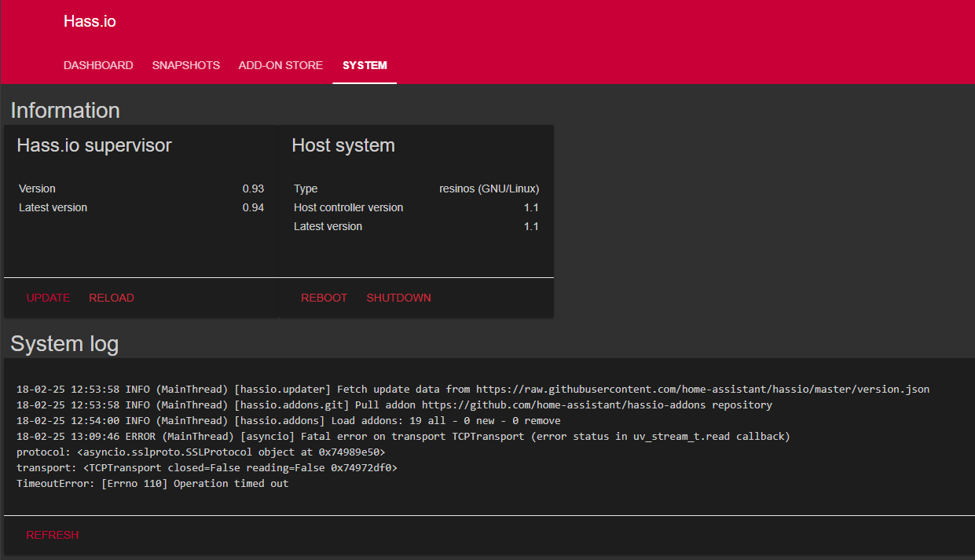This screenshot has height=560, width=975.
Task: Select supervisor latest version value 0.94
Action: click(x=253, y=207)
